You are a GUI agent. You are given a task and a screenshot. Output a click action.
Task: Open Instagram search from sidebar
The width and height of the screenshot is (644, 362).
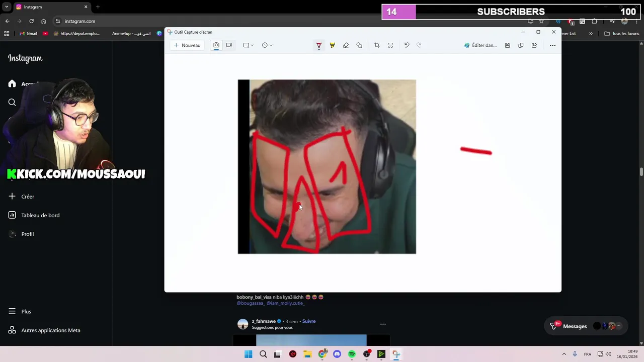pyautogui.click(x=12, y=103)
